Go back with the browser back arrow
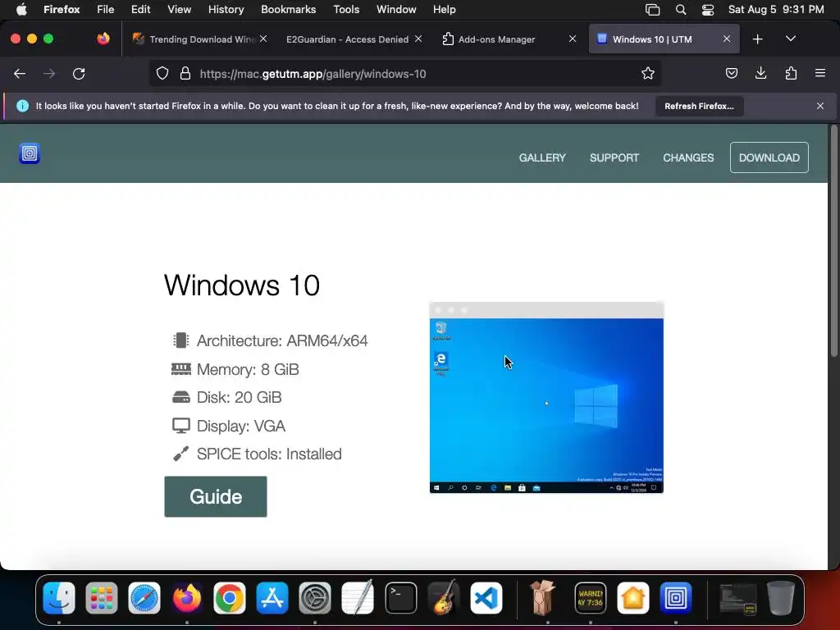 coord(20,74)
